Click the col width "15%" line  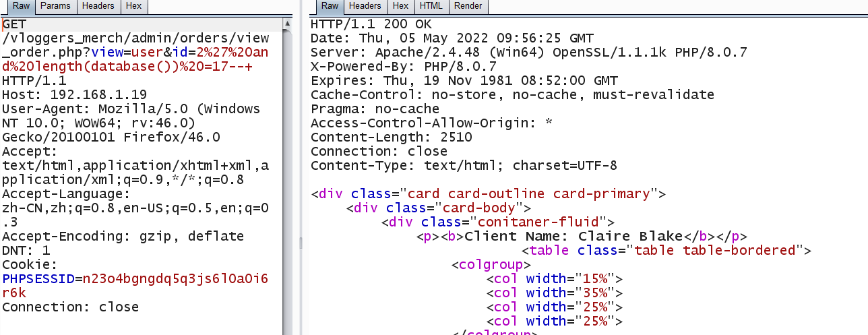click(554, 278)
